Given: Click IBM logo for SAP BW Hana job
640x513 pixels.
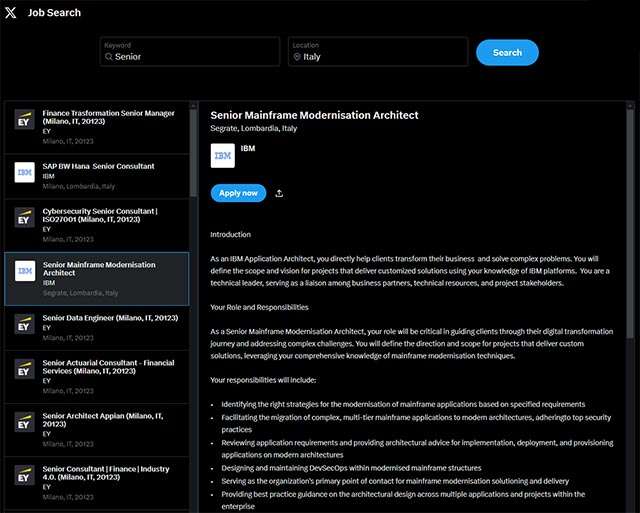Looking at the screenshot, I should pos(25,171).
